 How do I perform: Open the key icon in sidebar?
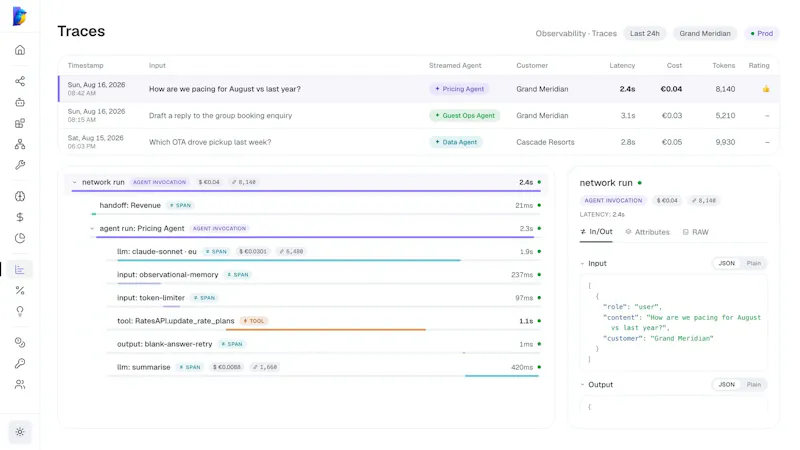tap(20, 363)
